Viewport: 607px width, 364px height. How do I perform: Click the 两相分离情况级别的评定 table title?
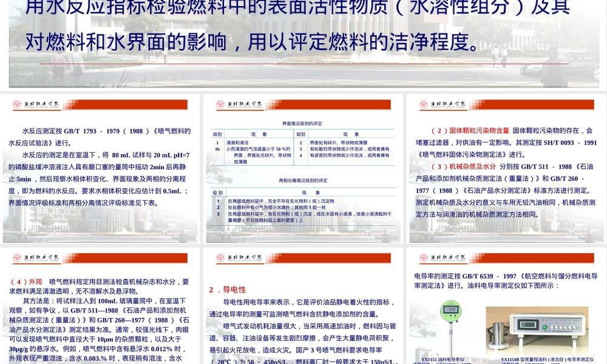[x=303, y=180]
